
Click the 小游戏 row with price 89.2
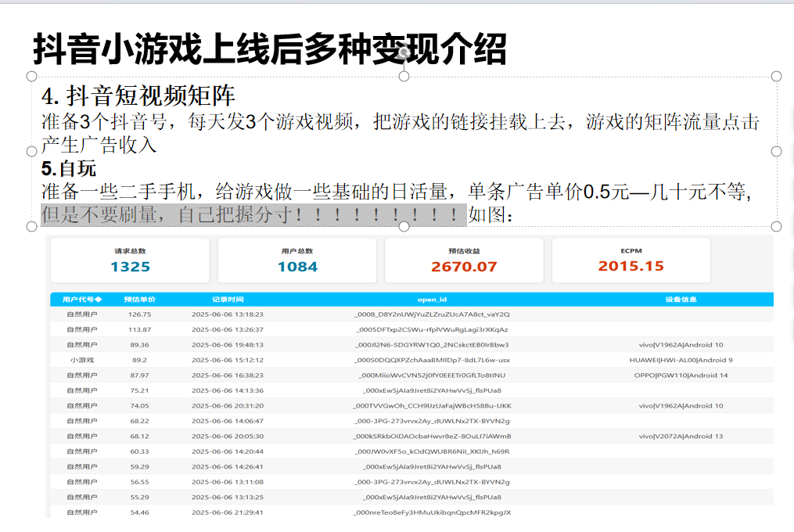coord(82,360)
